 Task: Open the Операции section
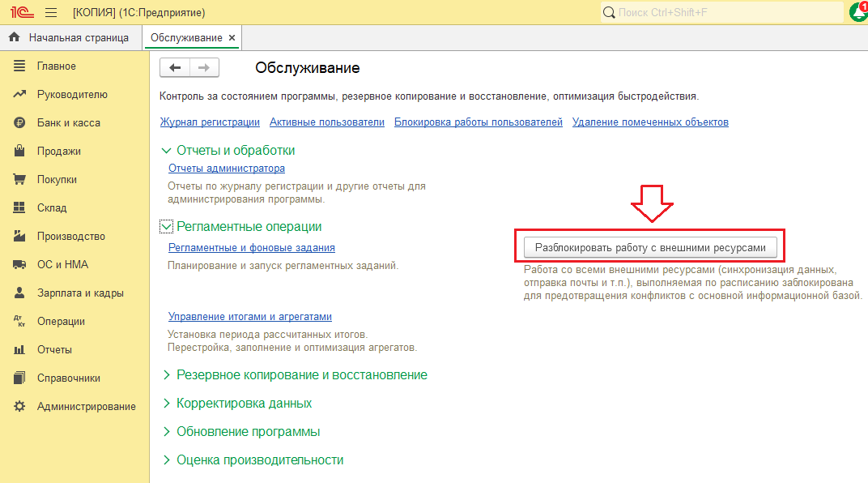pyautogui.click(x=61, y=321)
